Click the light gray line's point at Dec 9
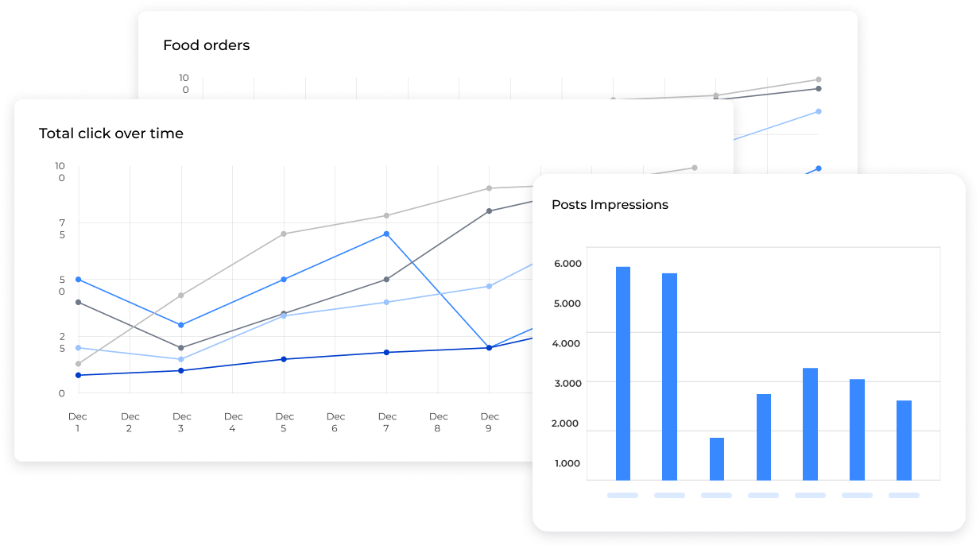The height and width of the screenshot is (549, 980). [x=489, y=188]
